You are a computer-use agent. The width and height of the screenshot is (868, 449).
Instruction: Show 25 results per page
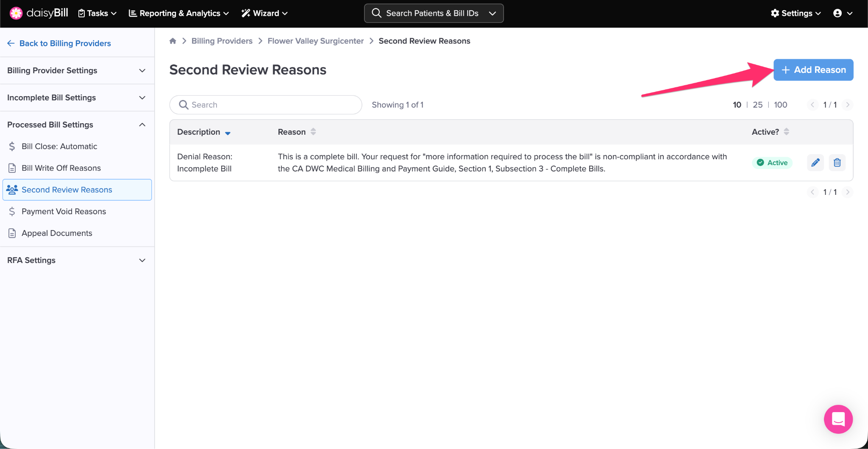click(x=757, y=105)
